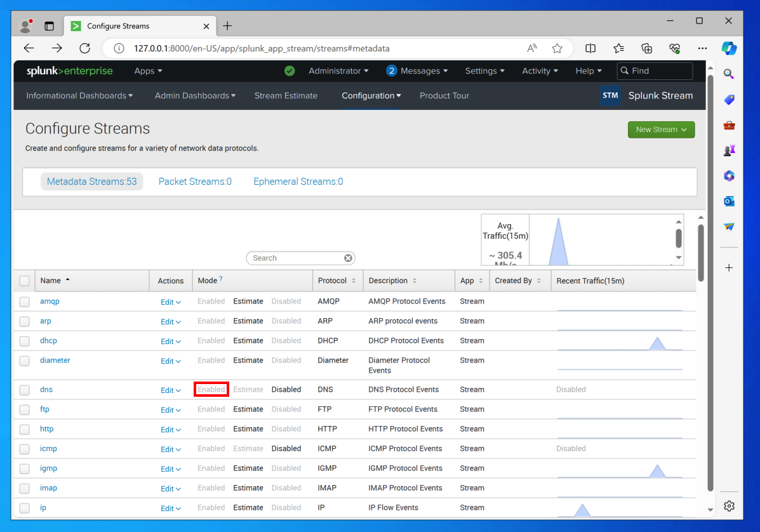Open the Outlook icon in Edge sidebar

click(729, 201)
